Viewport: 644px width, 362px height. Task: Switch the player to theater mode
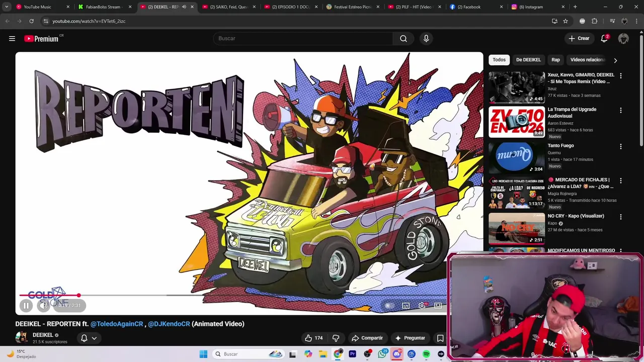pos(438,305)
